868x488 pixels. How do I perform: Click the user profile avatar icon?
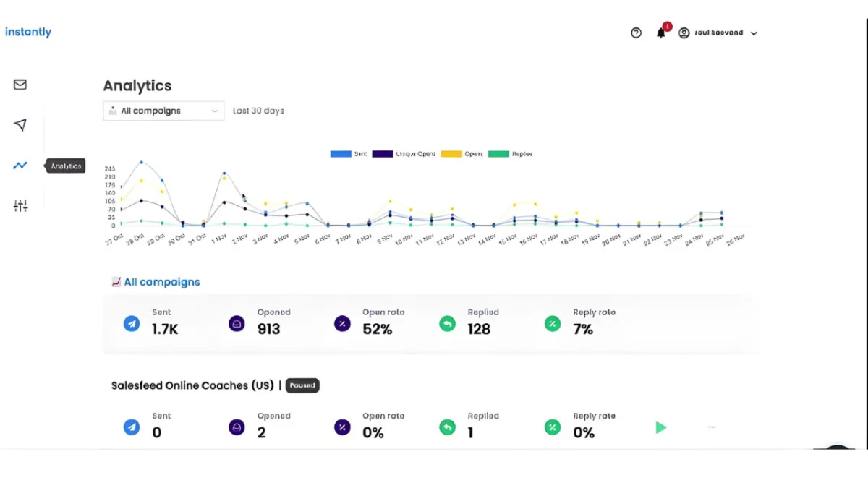coord(684,33)
